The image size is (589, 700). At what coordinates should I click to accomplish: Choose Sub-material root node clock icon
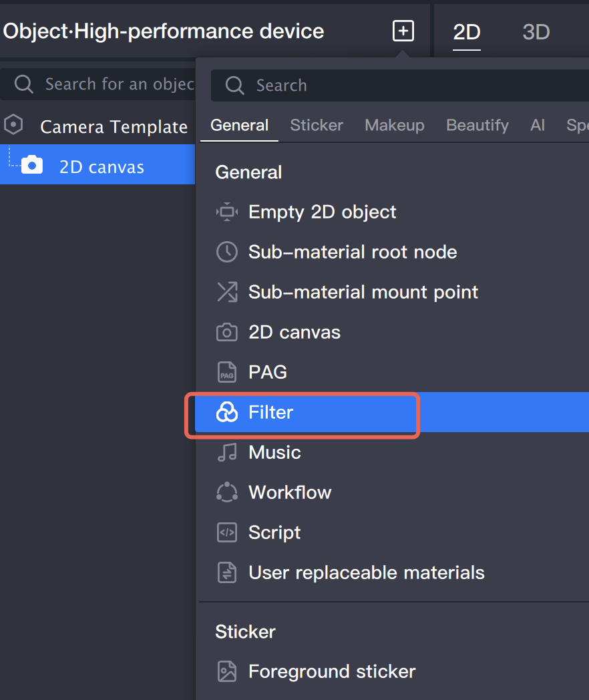(x=227, y=252)
